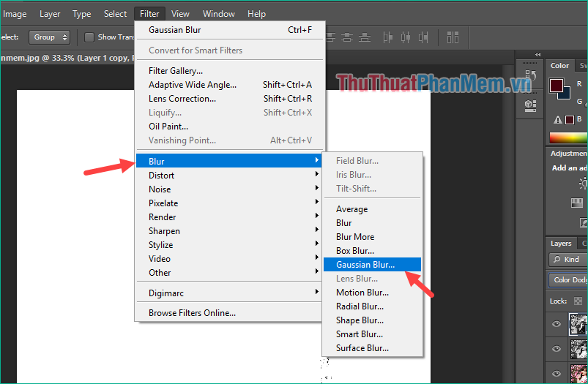This screenshot has height=384, width=588.
Task: Expand the Other filter submenu
Action: pyautogui.click(x=228, y=272)
